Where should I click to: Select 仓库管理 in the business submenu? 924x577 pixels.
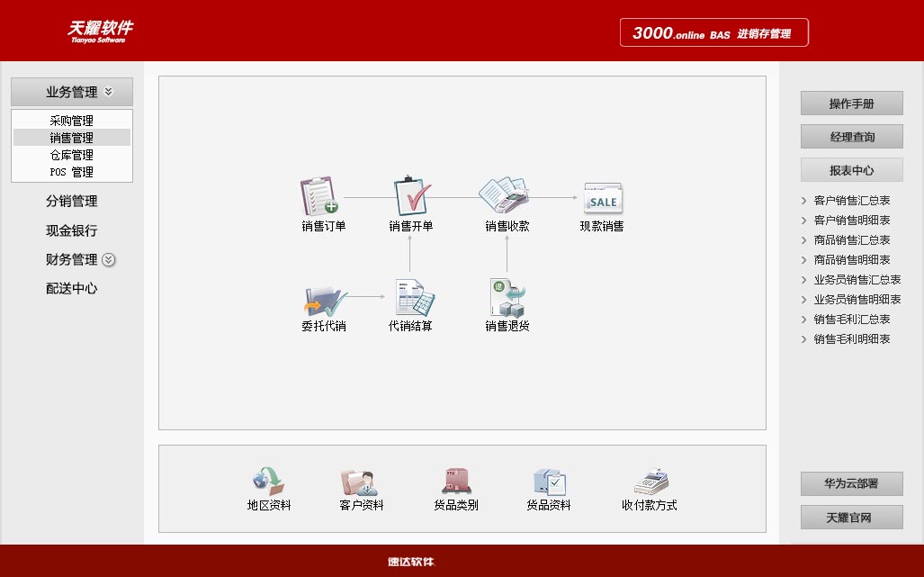click(72, 155)
